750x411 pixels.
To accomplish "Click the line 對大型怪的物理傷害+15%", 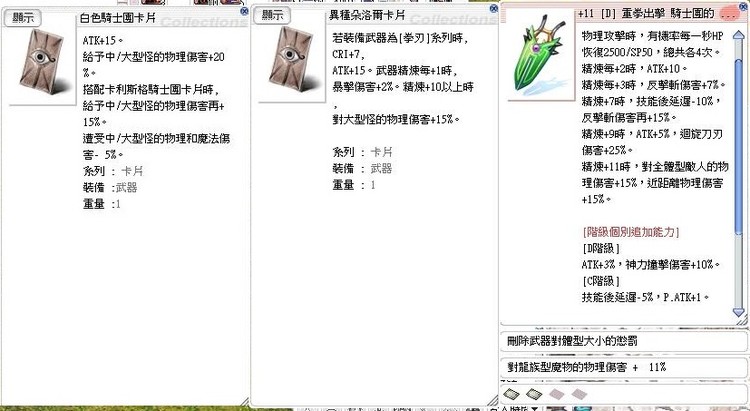I will (396, 119).
